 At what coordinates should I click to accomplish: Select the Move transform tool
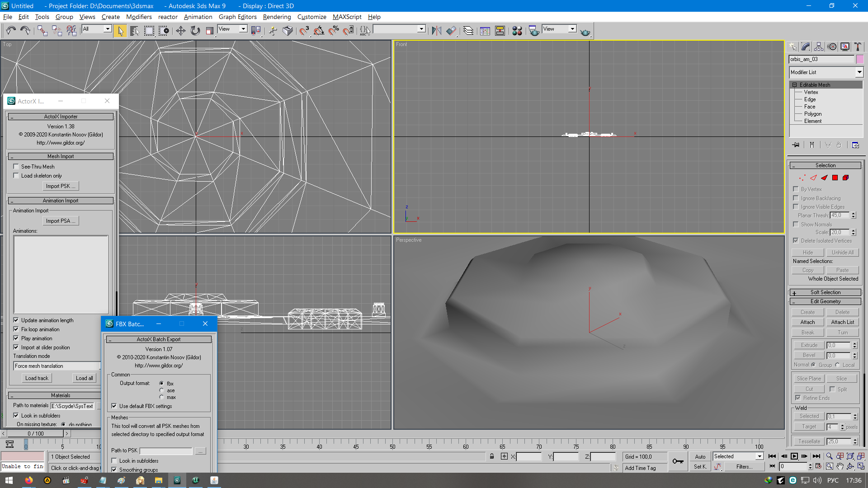(x=180, y=31)
